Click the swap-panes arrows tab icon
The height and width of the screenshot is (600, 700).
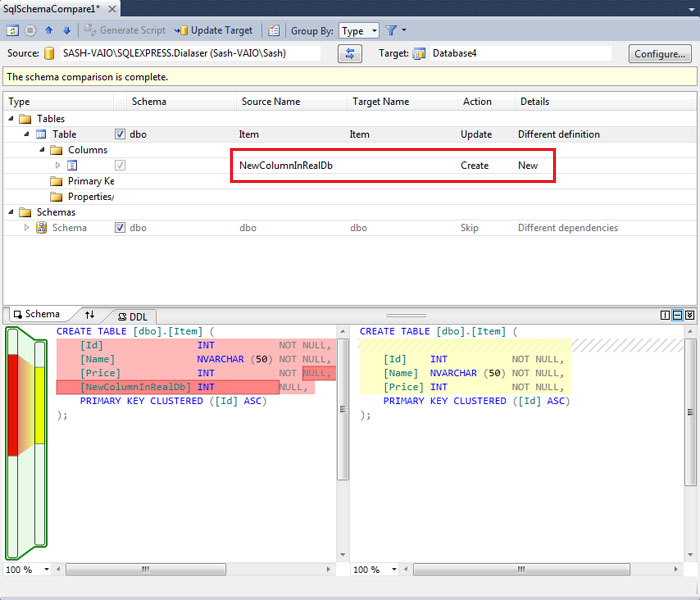[90, 314]
